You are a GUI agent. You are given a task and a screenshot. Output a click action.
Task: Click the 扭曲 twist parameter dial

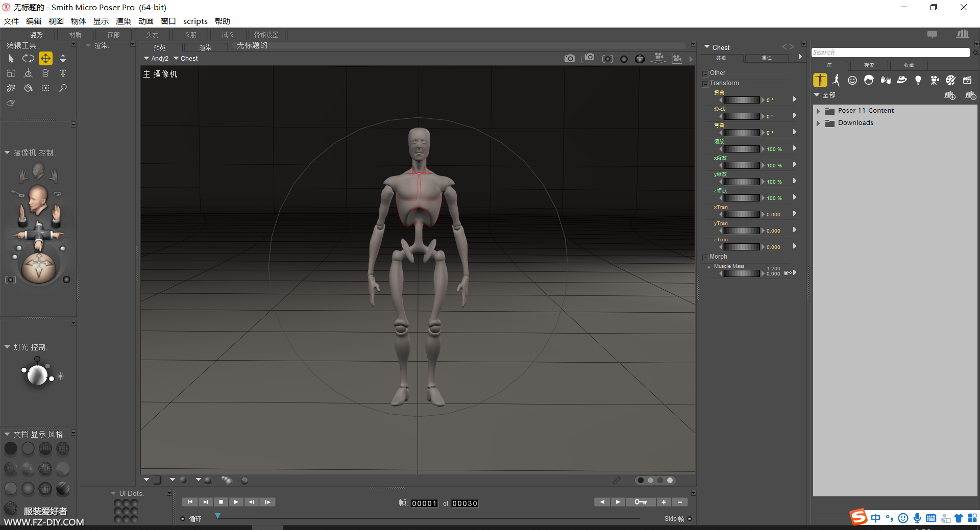coord(742,100)
